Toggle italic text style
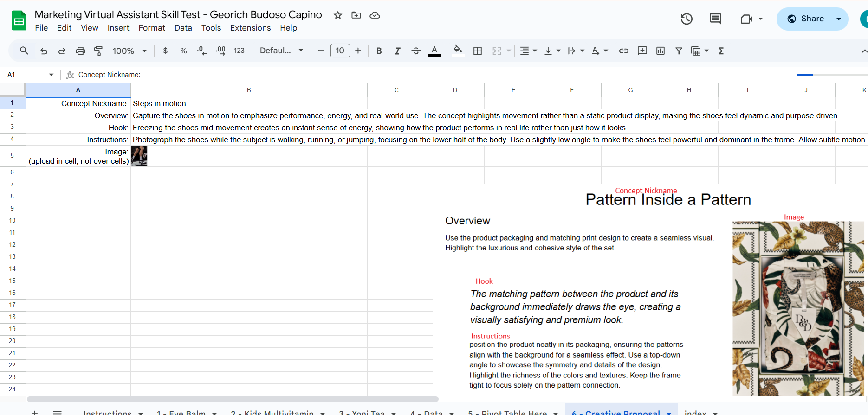868x415 pixels. (x=397, y=51)
